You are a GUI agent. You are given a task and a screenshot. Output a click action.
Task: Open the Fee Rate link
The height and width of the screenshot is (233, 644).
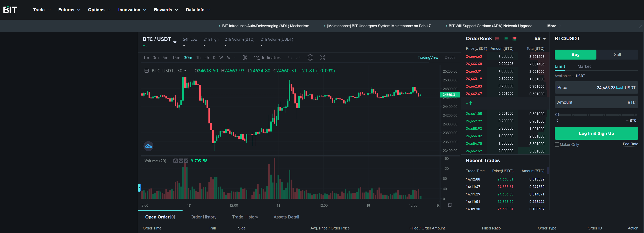[630, 144]
